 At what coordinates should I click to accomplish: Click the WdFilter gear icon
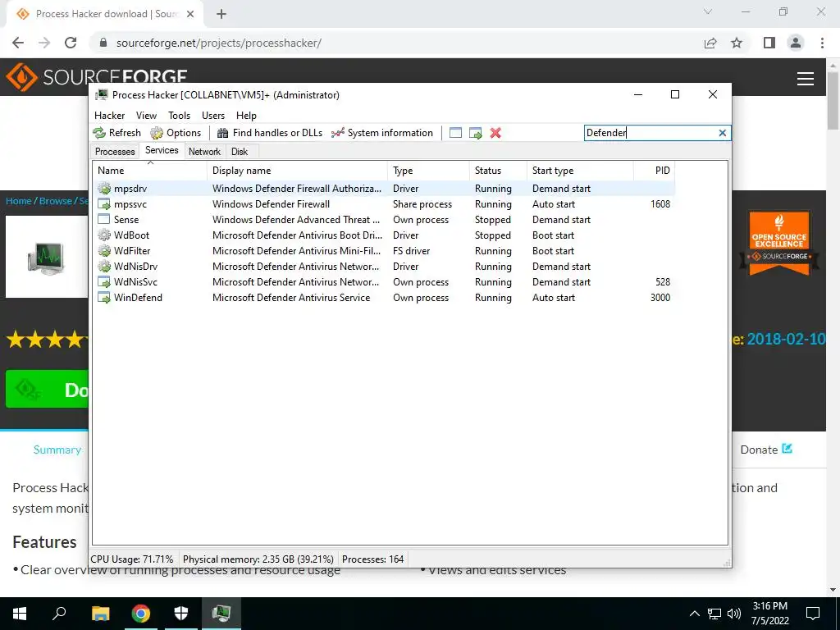(104, 251)
